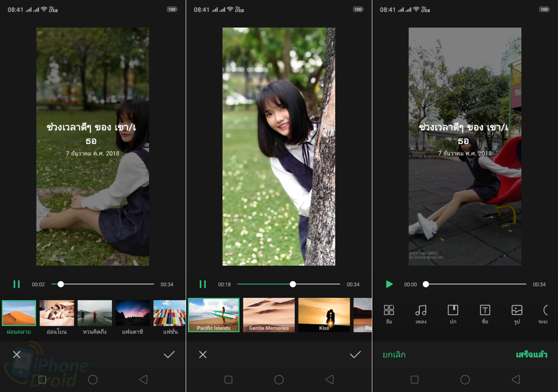Image resolution: width=558 pixels, height=392 pixels.
Task: Tap the 00:00 elapsed time on right screen
Action: coord(411,284)
